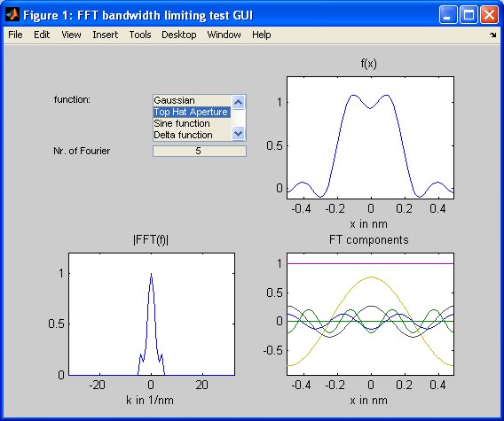Click 'x in nm' label under f(x) plot

(x=368, y=224)
